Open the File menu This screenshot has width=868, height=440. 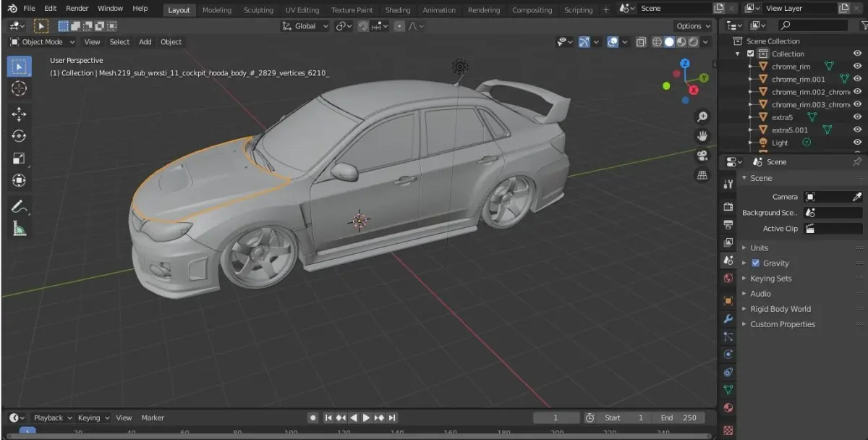pos(29,9)
